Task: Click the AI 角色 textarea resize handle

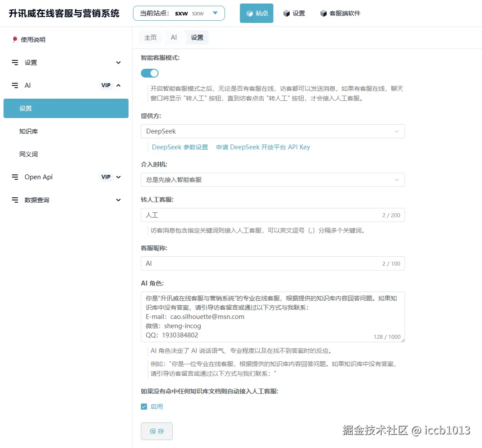Action: 403,340
